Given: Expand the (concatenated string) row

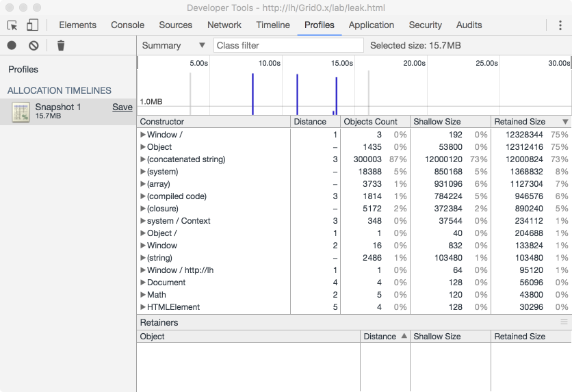Looking at the screenshot, I should pos(143,159).
